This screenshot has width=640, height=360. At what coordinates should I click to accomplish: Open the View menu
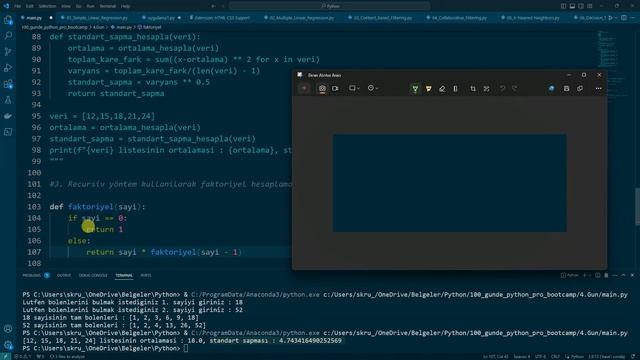(x=66, y=6)
